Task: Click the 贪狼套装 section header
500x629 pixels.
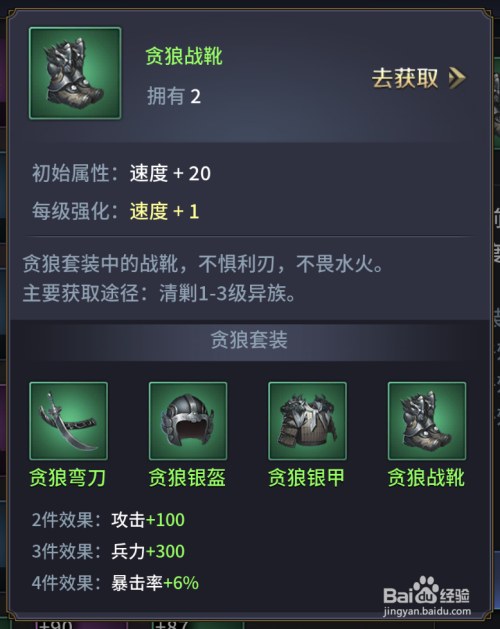Action: (x=249, y=340)
